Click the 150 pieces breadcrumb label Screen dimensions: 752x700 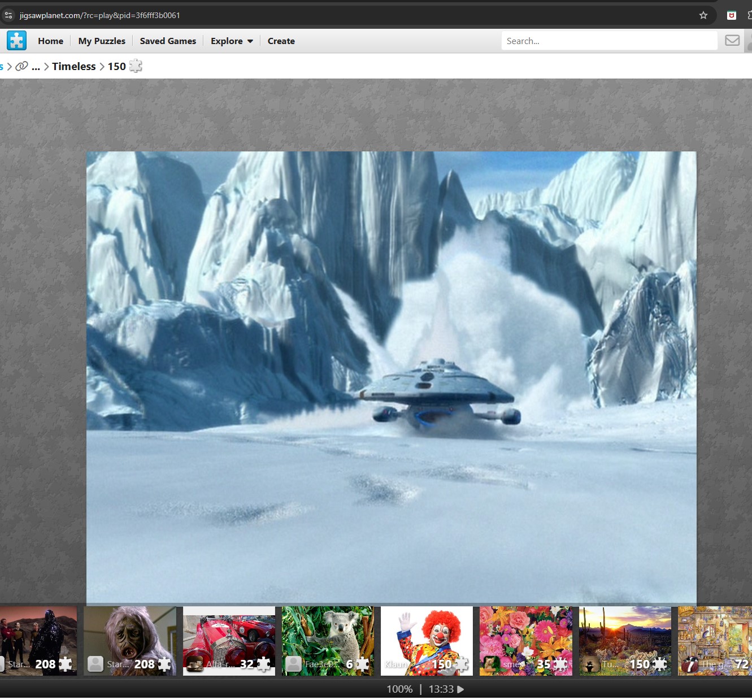pos(116,66)
